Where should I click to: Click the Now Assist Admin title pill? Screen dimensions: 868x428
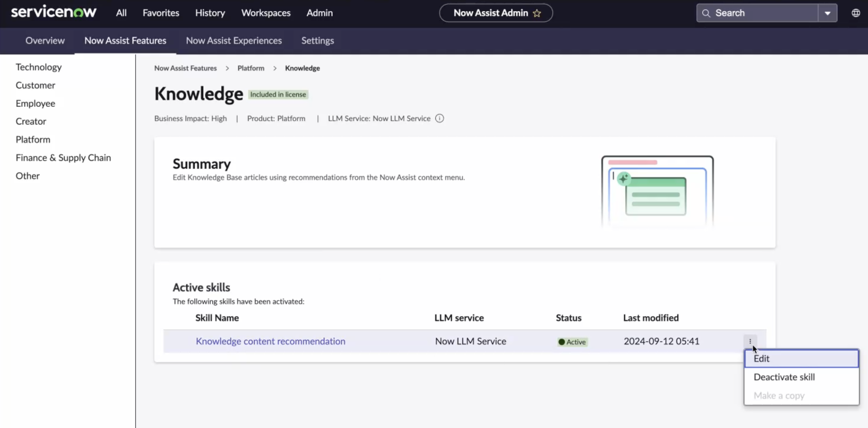click(x=496, y=13)
